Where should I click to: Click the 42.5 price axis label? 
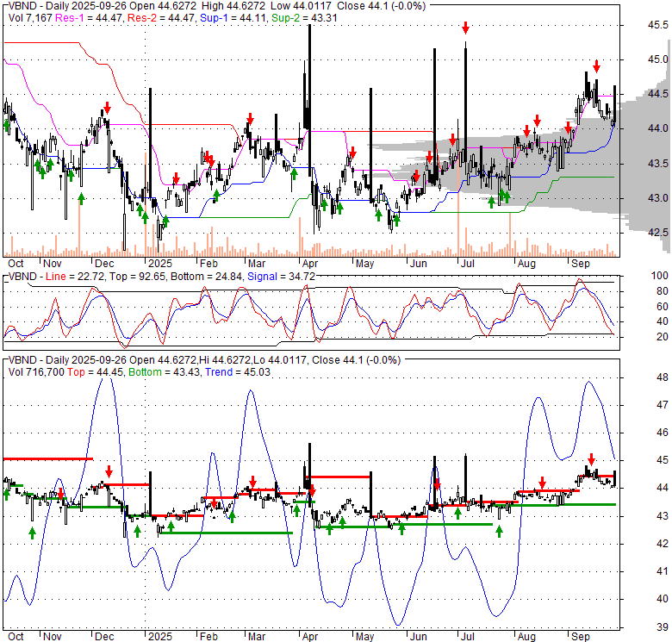coord(657,233)
